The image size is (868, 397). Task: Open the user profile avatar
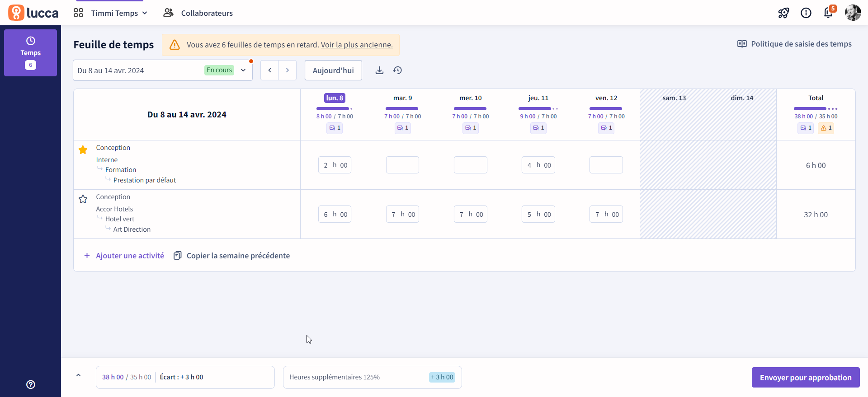pos(853,13)
